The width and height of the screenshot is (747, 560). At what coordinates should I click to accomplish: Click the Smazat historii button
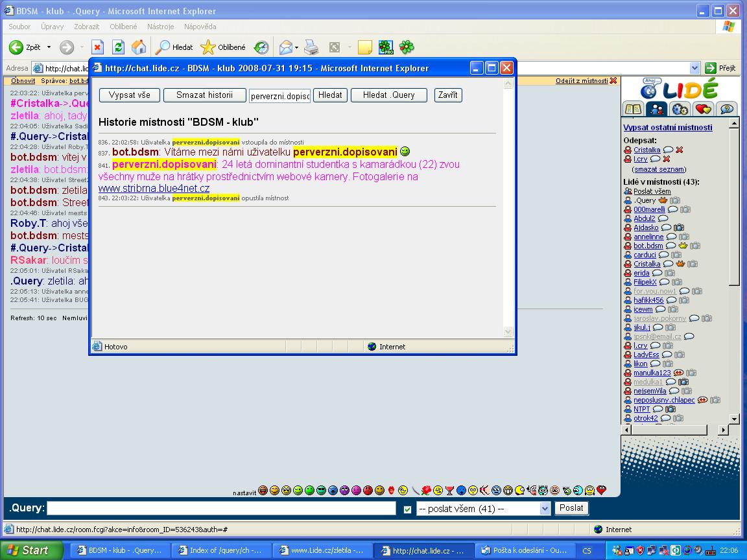(x=204, y=95)
